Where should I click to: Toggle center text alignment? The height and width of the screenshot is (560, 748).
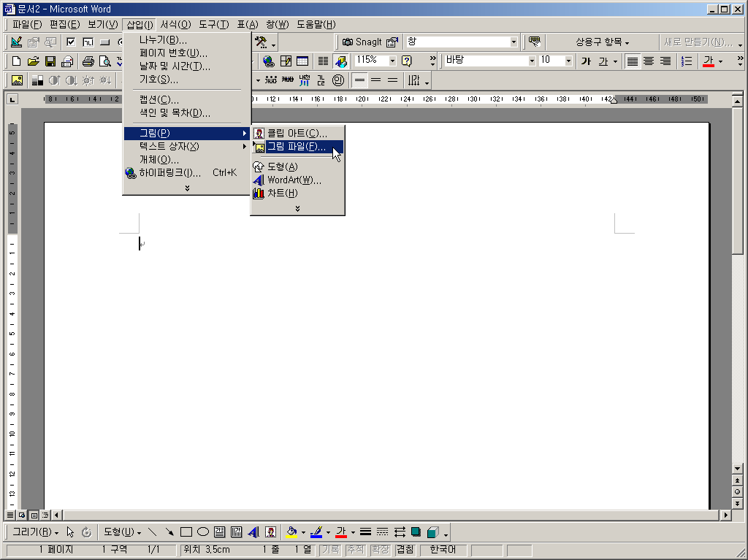pyautogui.click(x=649, y=61)
